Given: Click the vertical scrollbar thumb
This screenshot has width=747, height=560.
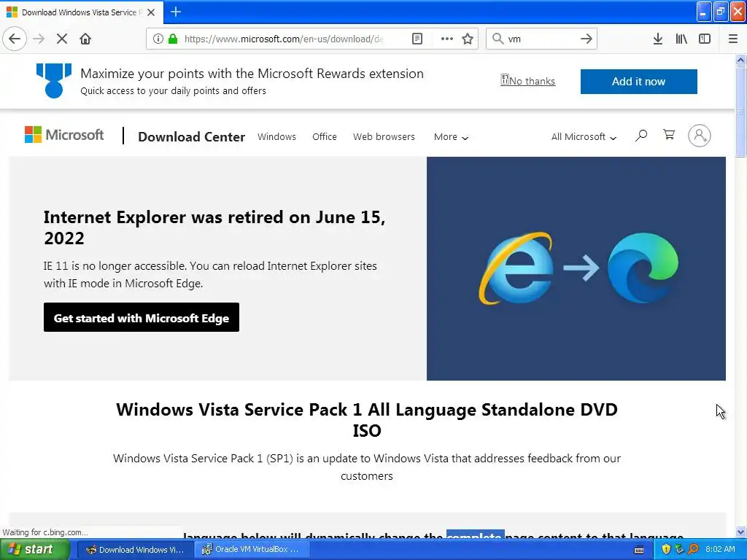Looking at the screenshot, I should pyautogui.click(x=740, y=112).
